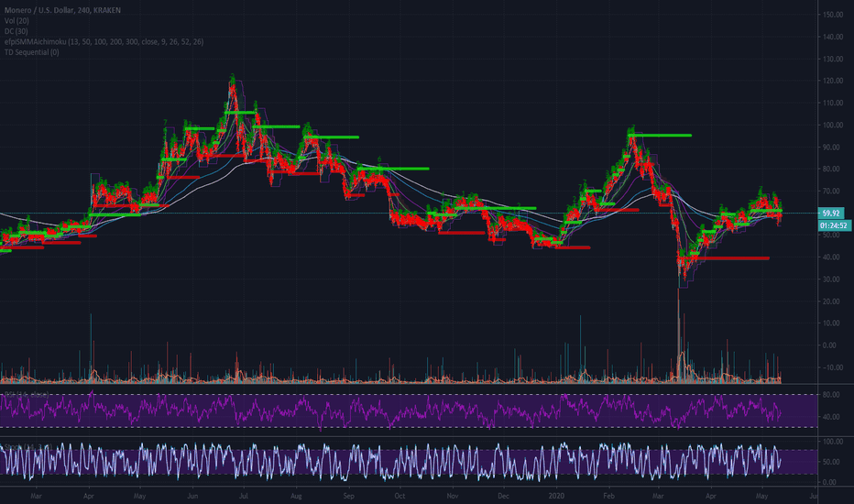Click the 70.00 price axis label
The image size is (854, 504).
click(x=831, y=192)
